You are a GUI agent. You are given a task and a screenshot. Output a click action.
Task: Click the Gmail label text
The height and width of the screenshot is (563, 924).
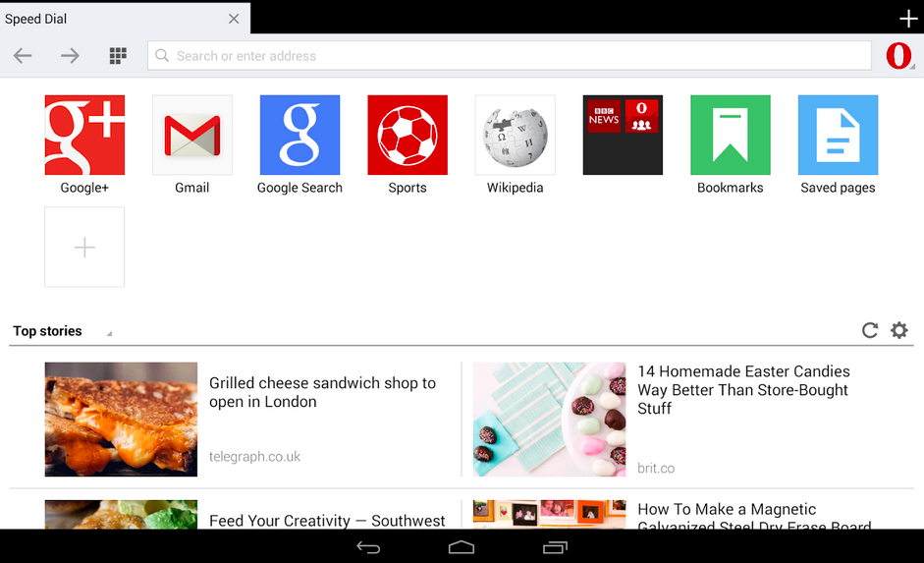pos(192,188)
